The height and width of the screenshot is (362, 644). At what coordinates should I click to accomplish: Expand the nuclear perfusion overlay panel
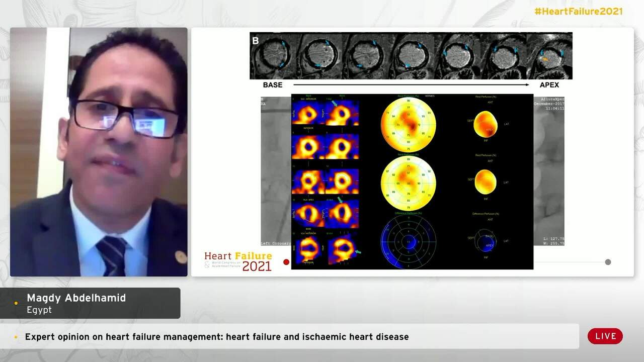412,180
